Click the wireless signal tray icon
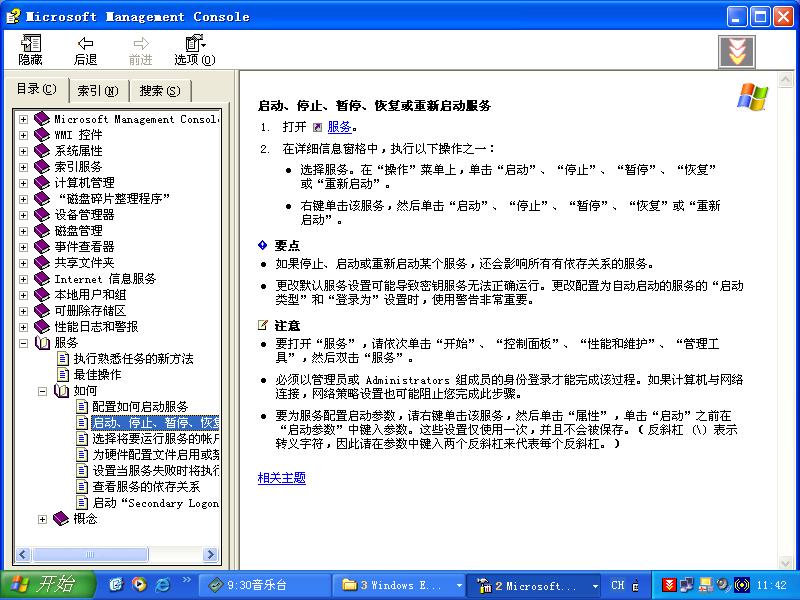Screen dimensions: 800x600 point(742,585)
